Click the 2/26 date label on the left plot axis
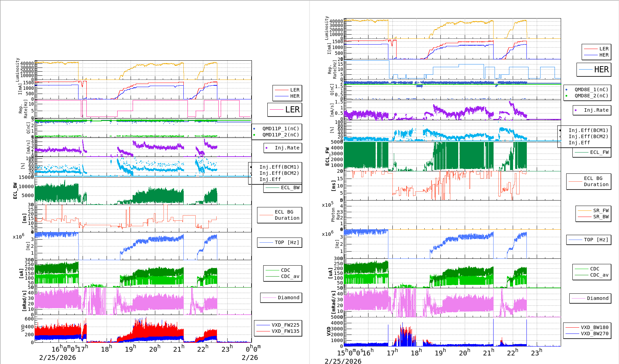Viewport: 619px width, 364px height. click(x=250, y=357)
